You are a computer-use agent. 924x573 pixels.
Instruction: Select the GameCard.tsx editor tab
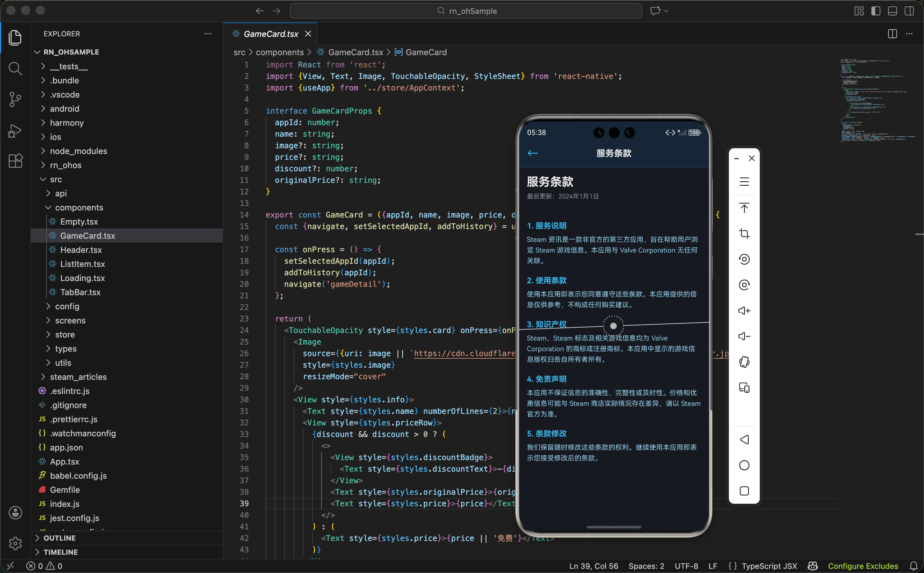(270, 34)
